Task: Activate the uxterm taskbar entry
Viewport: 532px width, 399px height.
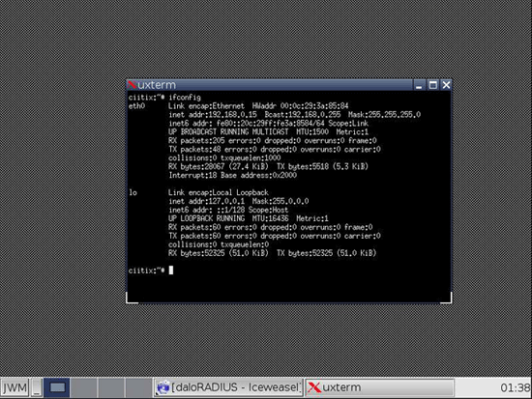Action: point(380,387)
